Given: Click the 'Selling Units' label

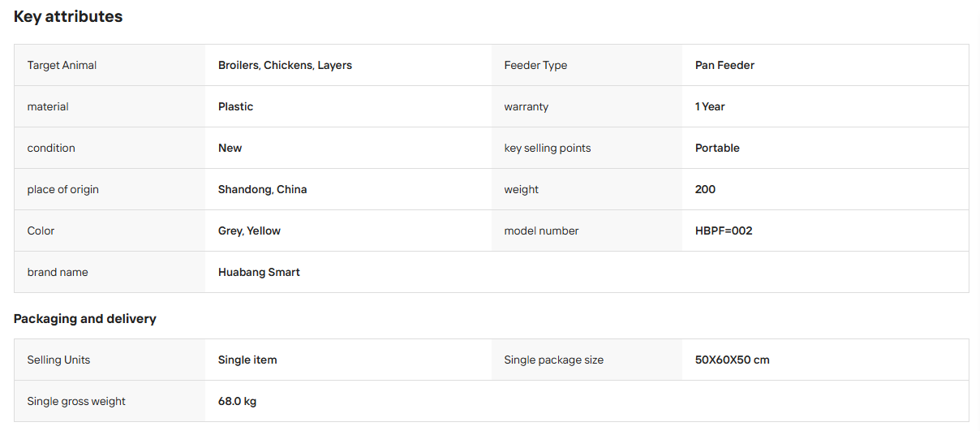Looking at the screenshot, I should 58,360.
